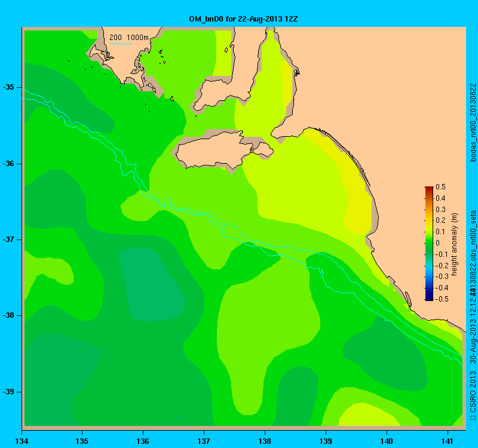Select the "200 1000m" isobath legend label
This screenshot has height=448, width=478.
129,38
